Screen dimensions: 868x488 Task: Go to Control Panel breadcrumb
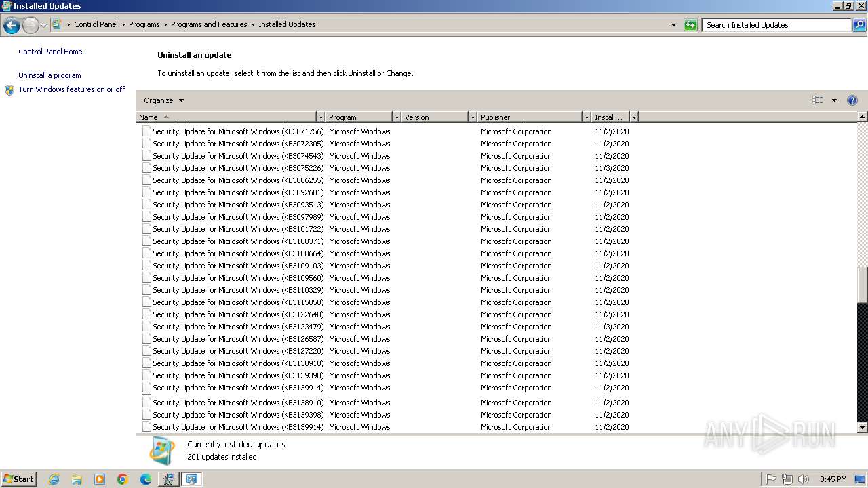click(x=96, y=24)
